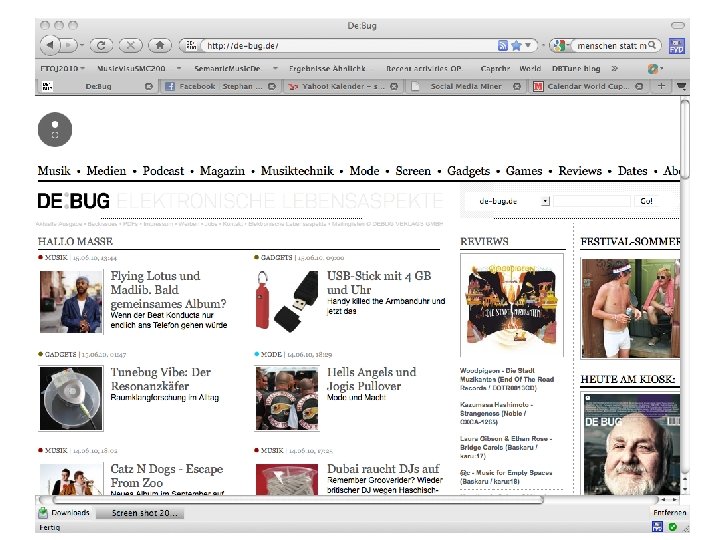Screen dimensions: 720x540
Task: Expand the ETOJ2010 bookmark folder
Action: 62,69
